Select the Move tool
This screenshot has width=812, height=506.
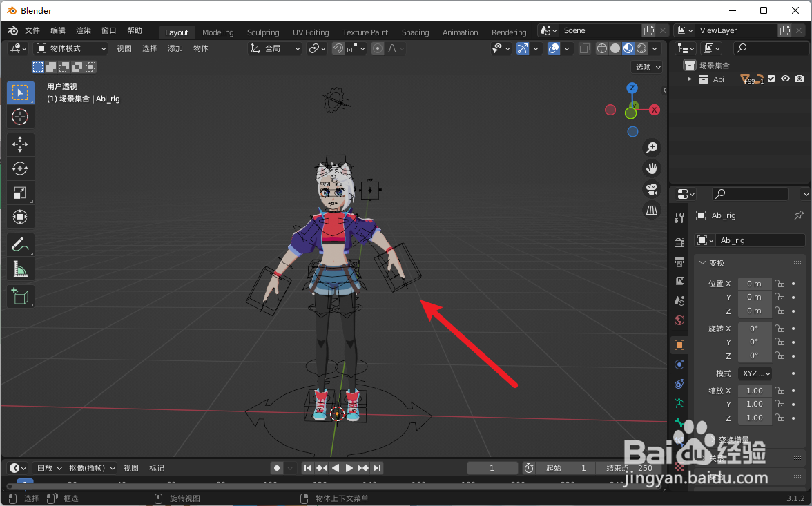coord(20,144)
